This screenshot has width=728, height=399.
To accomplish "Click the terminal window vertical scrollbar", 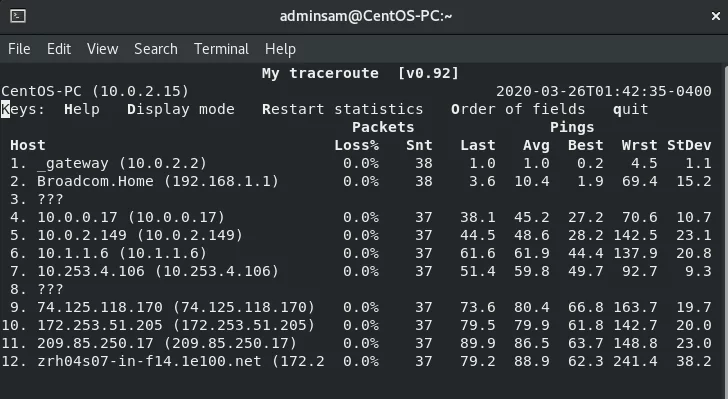I will [x=725, y=230].
